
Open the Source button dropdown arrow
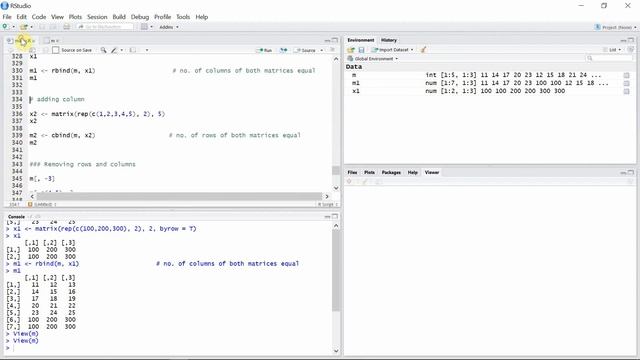322,50
